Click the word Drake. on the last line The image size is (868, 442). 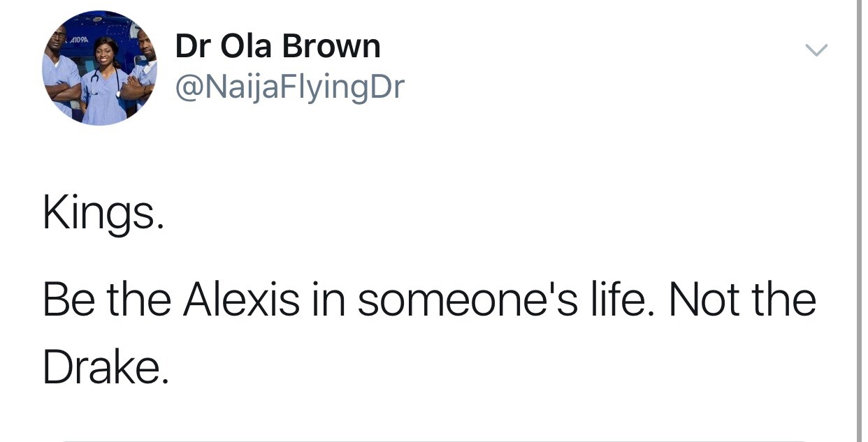(x=106, y=367)
